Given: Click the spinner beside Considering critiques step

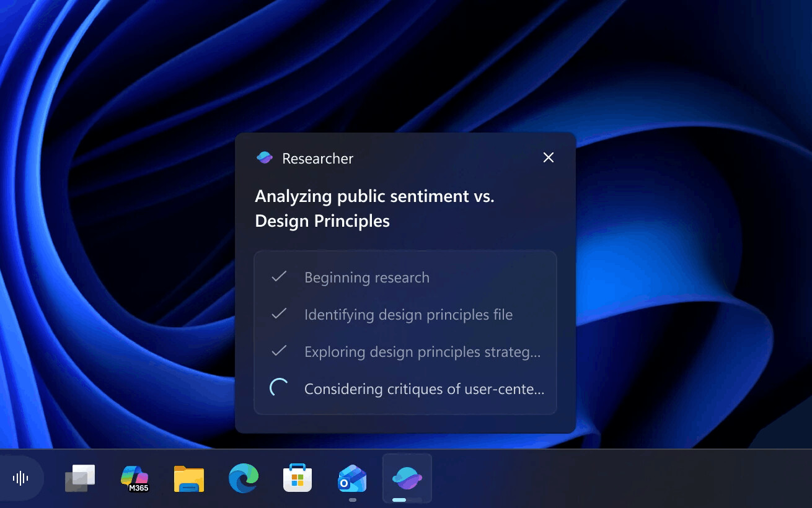Looking at the screenshot, I should point(279,387).
